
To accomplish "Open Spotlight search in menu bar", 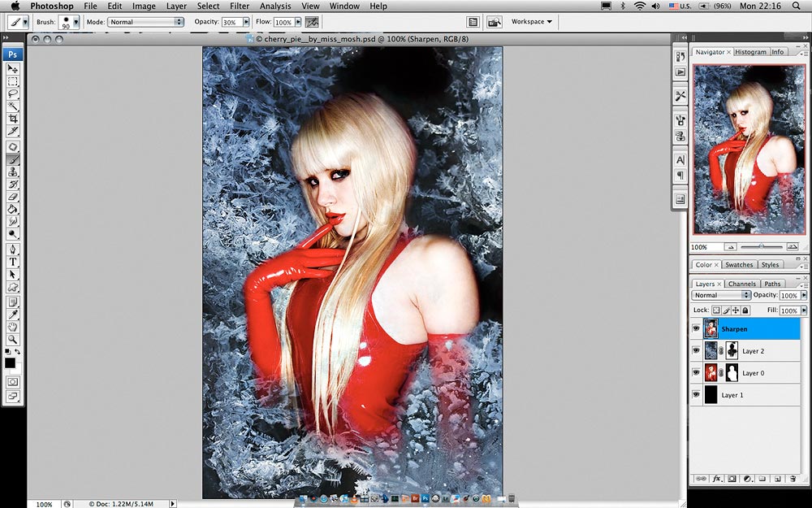I will [797, 7].
